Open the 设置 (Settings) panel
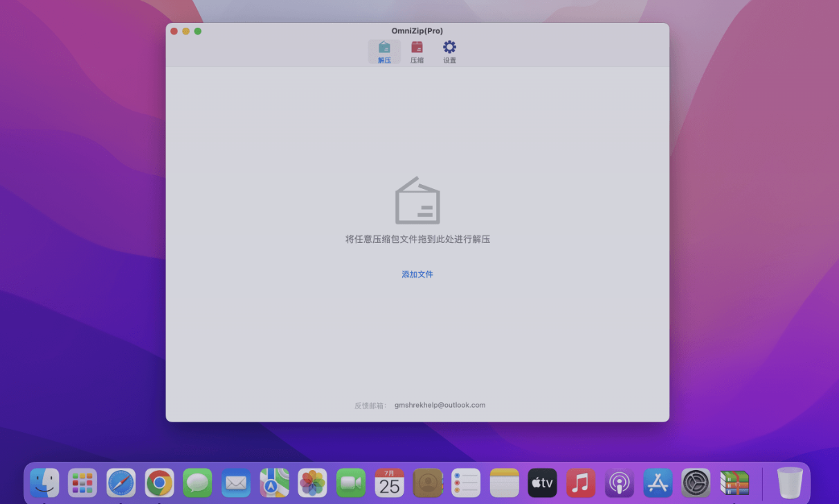 pos(449,51)
